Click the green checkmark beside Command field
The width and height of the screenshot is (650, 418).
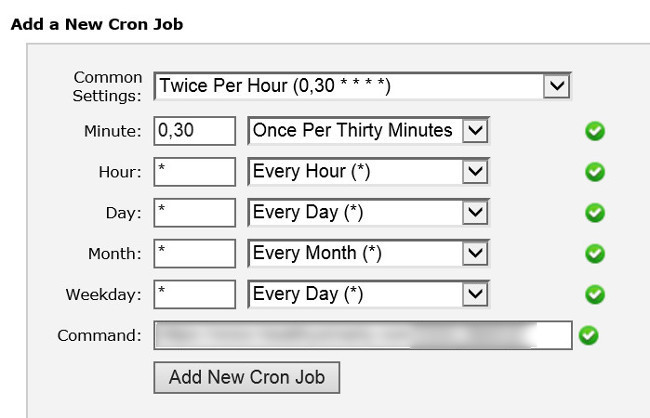coord(588,335)
